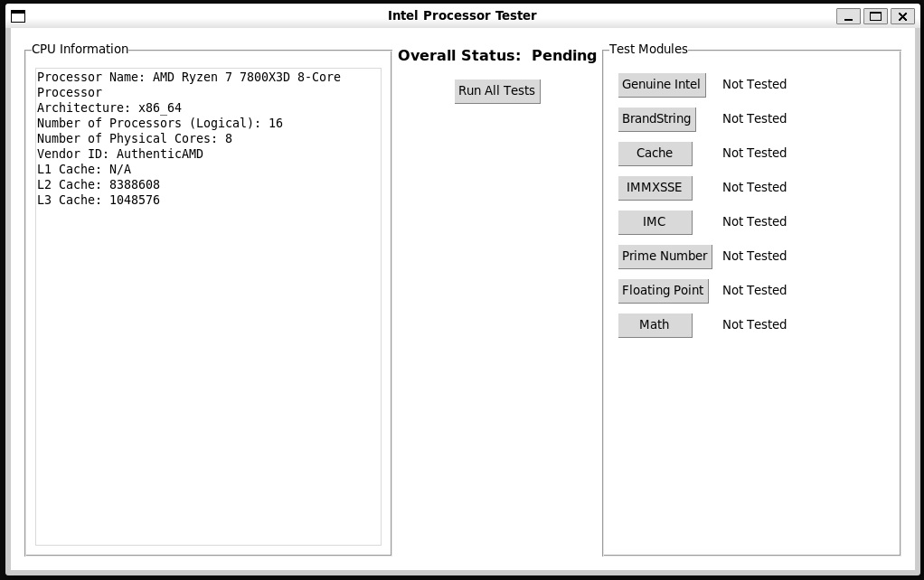Launch the Cache test
The width and height of the screenshot is (924, 580).
click(655, 153)
